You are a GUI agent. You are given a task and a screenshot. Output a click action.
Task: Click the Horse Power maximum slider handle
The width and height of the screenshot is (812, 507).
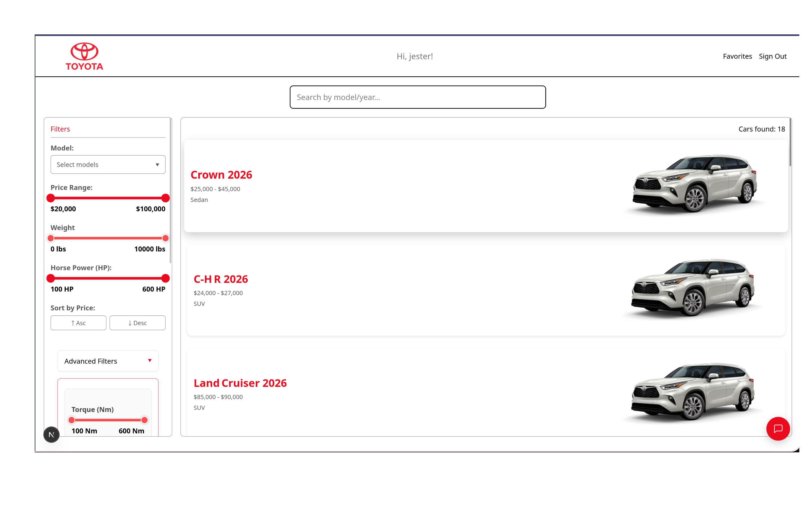(x=166, y=278)
